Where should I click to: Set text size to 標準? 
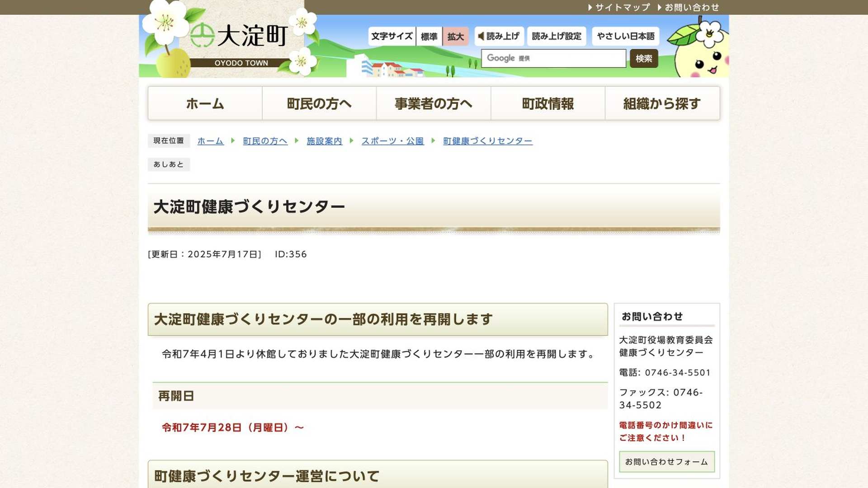click(429, 37)
